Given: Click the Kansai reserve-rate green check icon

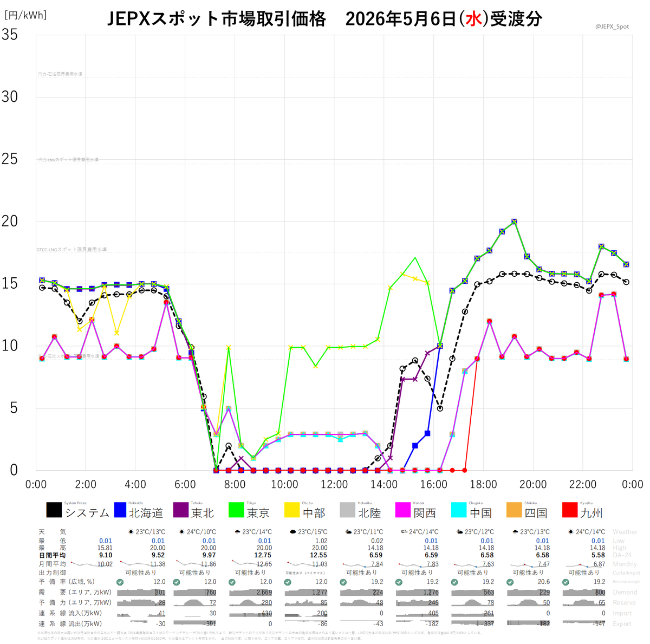Looking at the screenshot, I should 399,582.
